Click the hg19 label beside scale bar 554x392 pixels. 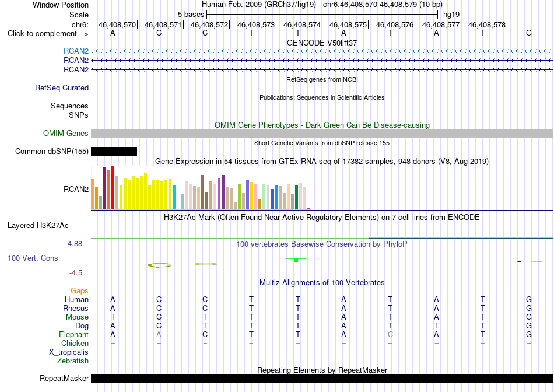[x=451, y=15]
